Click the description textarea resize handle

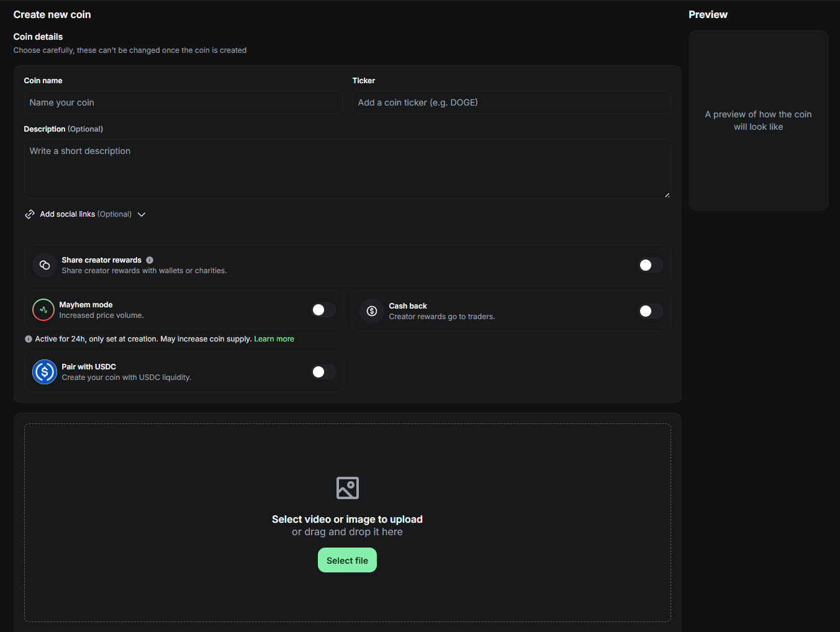[667, 195]
